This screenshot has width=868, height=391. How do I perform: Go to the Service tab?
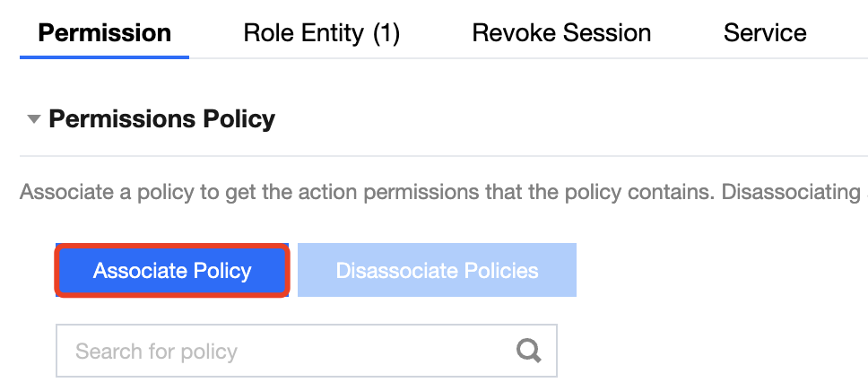click(x=765, y=33)
